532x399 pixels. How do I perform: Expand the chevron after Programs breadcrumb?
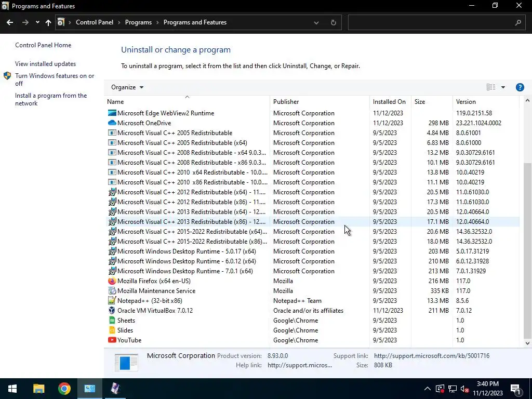click(x=158, y=22)
